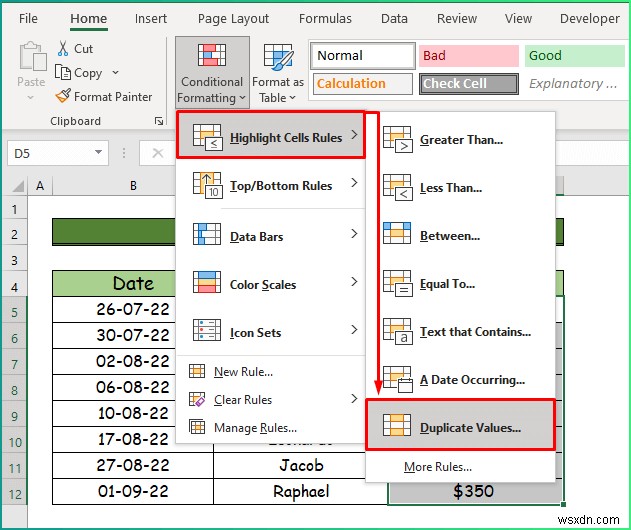Click the Color Scales icon
631x530 pixels.
pos(207,282)
